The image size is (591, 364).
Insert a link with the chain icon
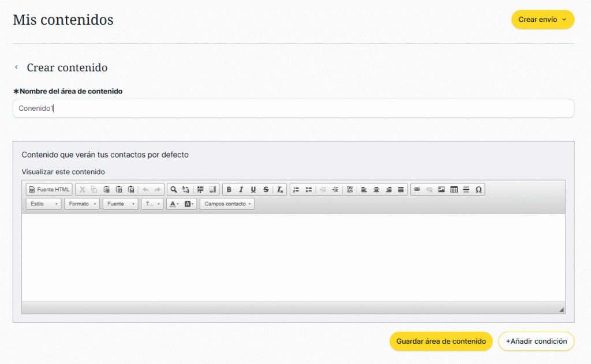(x=417, y=189)
